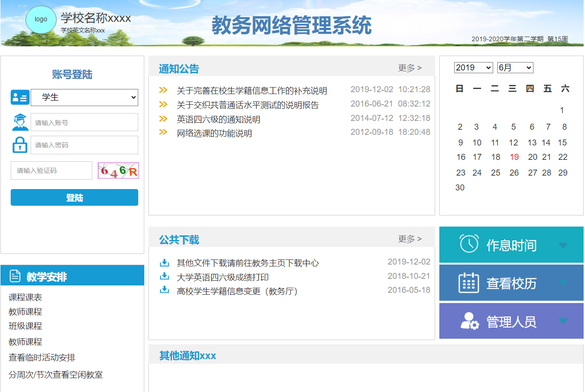The width and height of the screenshot is (585, 392).
Task: Open notice 英语四六级的通知说明
Action: click(219, 120)
